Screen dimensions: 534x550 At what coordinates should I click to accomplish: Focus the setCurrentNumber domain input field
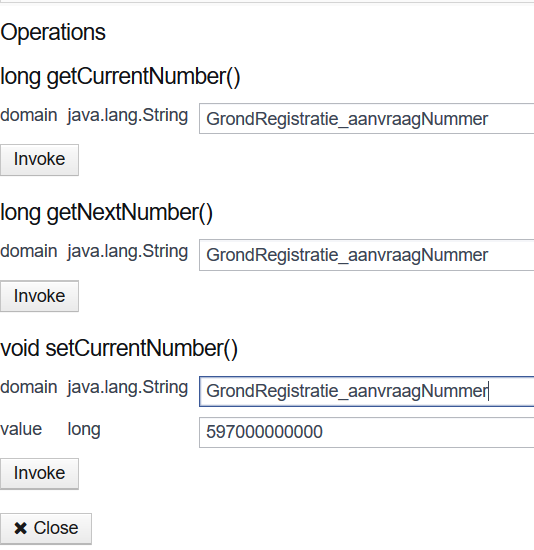point(366,391)
